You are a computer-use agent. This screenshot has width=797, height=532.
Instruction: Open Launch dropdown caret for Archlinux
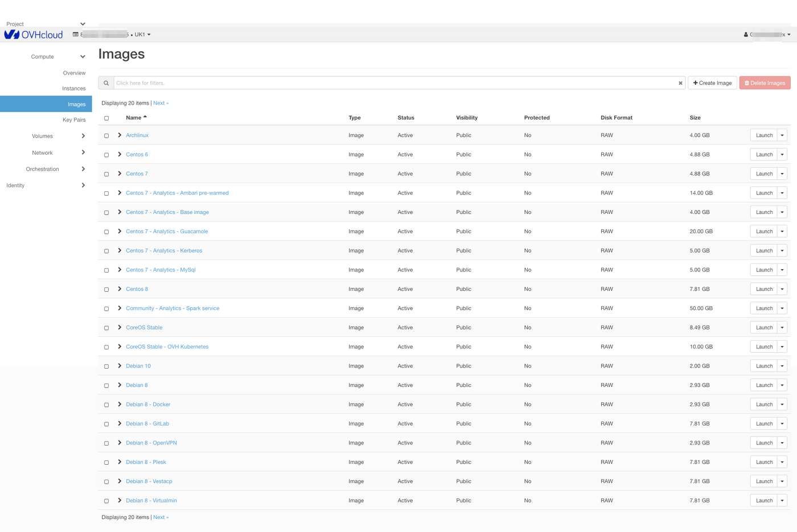782,135
